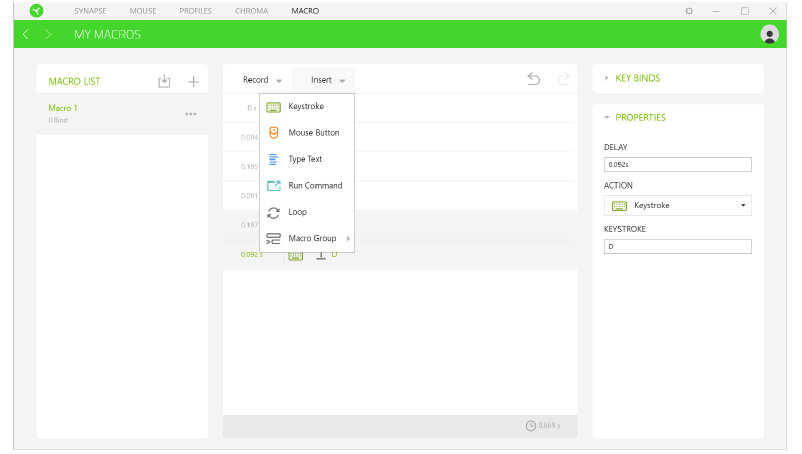Go forward with the right arrow
Image resolution: width=802 pixels, height=454 pixels.
tap(48, 34)
